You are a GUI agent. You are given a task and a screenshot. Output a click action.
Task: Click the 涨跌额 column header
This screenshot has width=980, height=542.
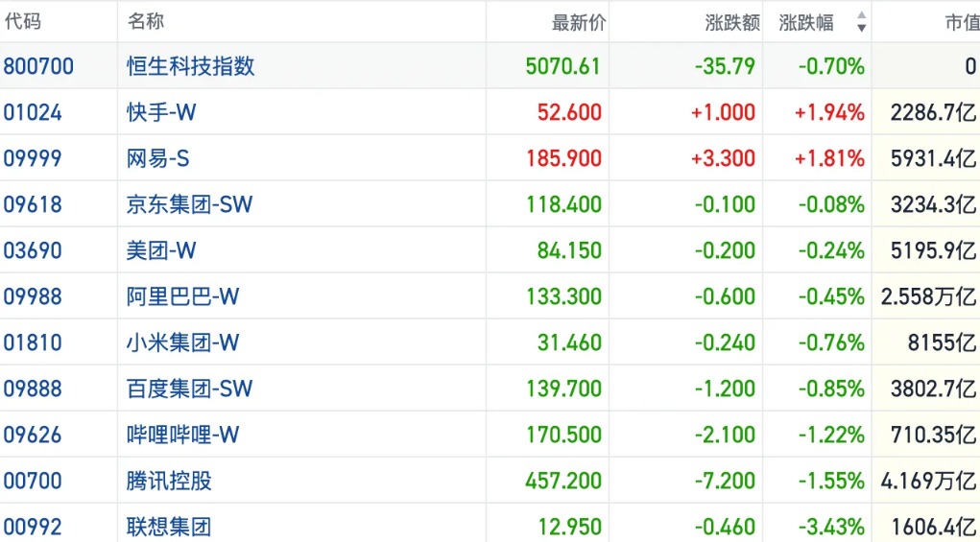tap(732, 23)
